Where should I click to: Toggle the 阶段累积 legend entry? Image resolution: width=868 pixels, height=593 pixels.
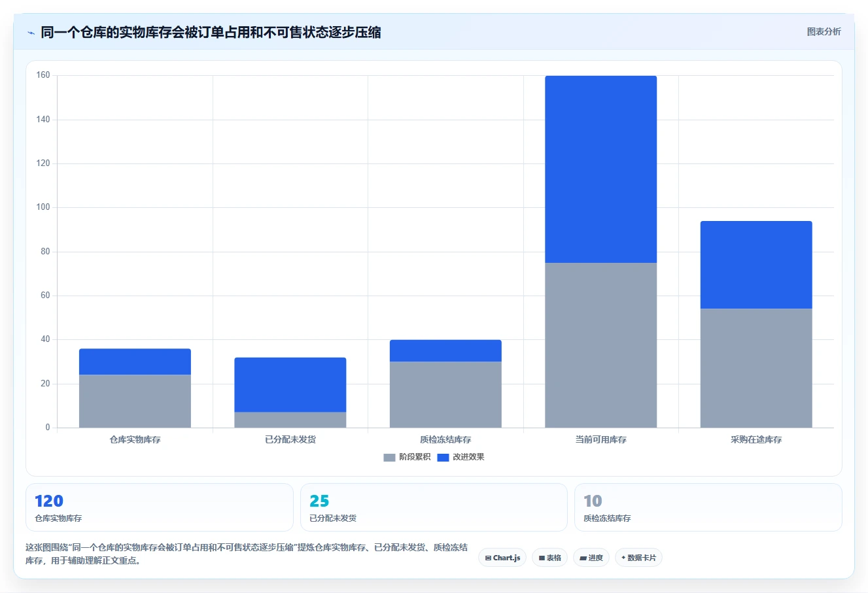[407, 457]
